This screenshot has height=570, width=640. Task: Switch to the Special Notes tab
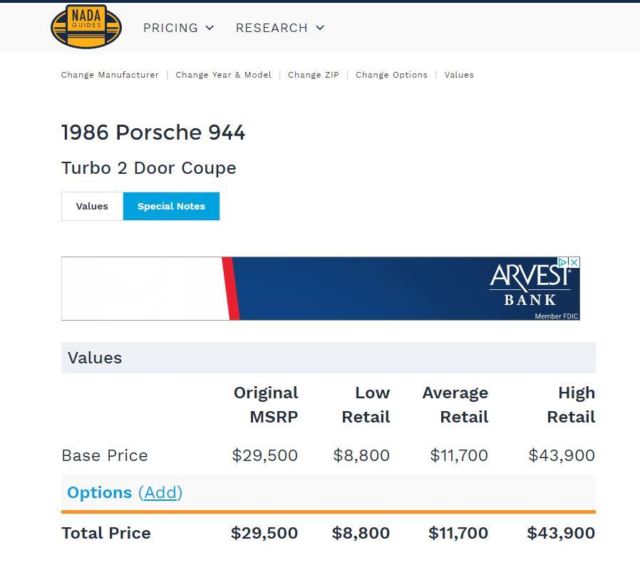pos(171,206)
